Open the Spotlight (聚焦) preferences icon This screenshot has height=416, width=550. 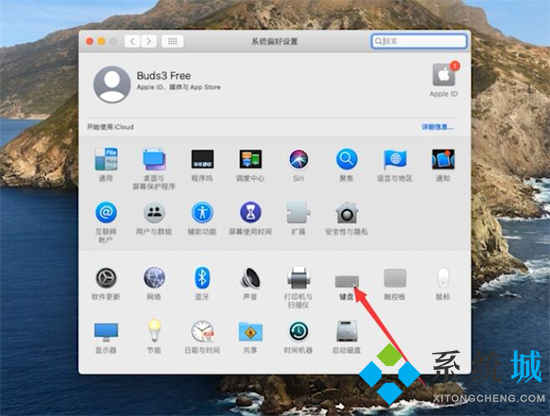[x=347, y=159]
